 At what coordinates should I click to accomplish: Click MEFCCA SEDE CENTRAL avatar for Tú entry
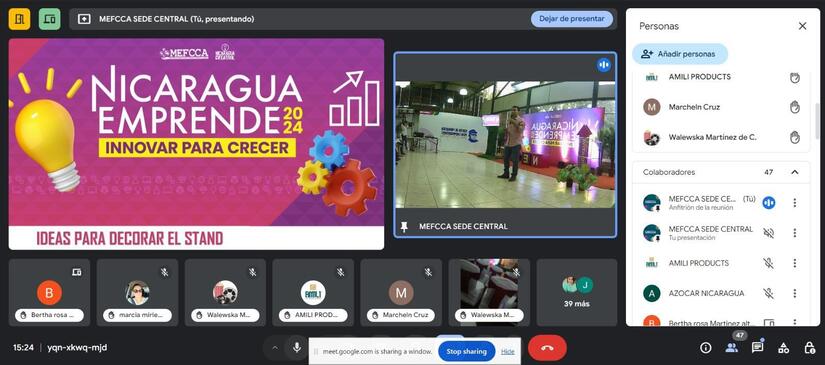click(652, 202)
